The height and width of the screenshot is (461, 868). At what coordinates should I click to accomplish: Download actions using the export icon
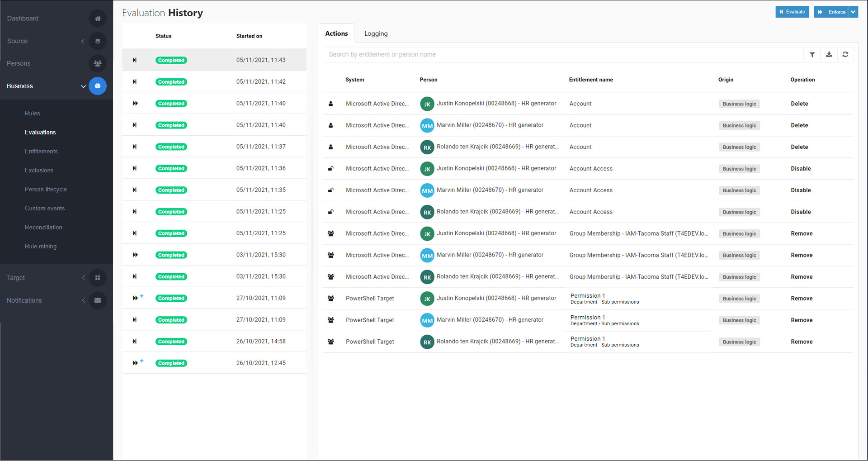tap(829, 55)
